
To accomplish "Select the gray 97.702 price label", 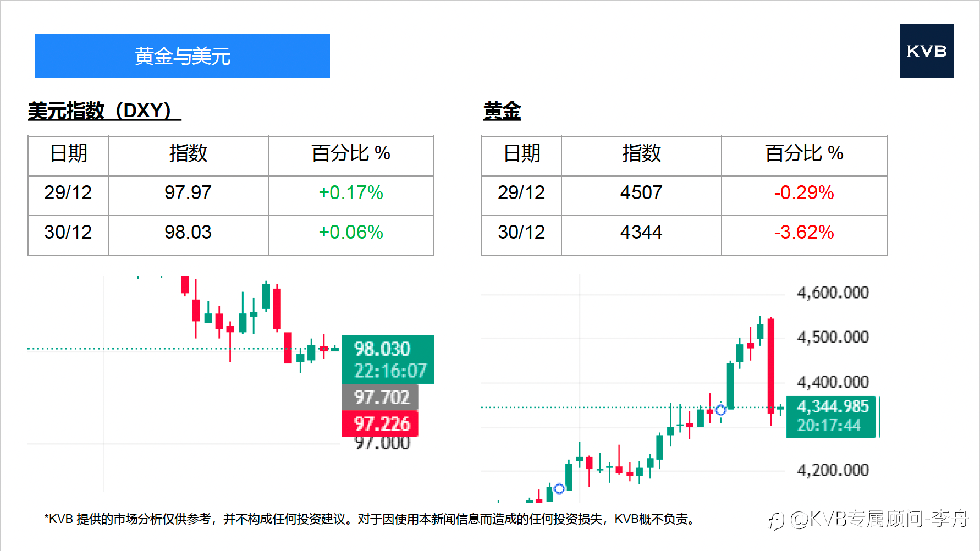I will 380,397.
